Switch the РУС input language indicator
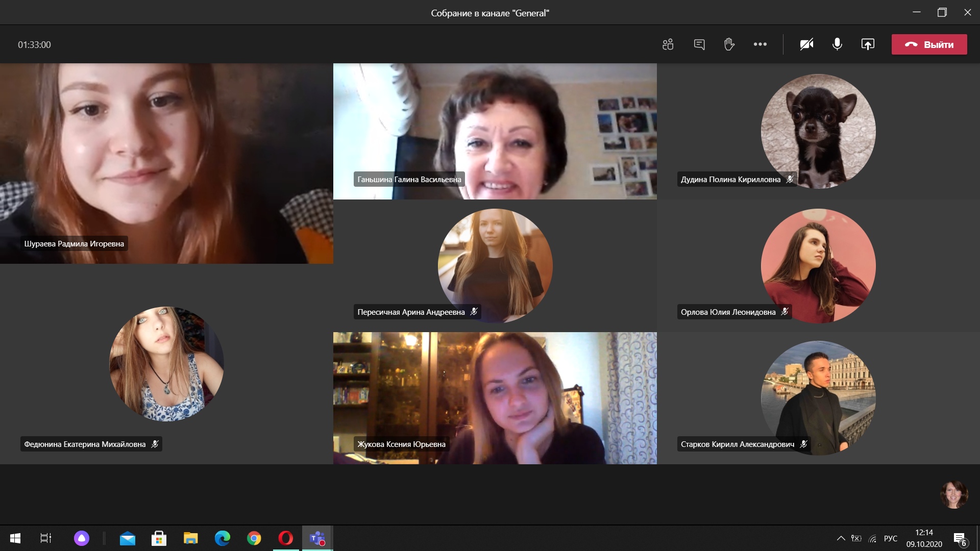Screen dimensions: 980x551 (890, 538)
